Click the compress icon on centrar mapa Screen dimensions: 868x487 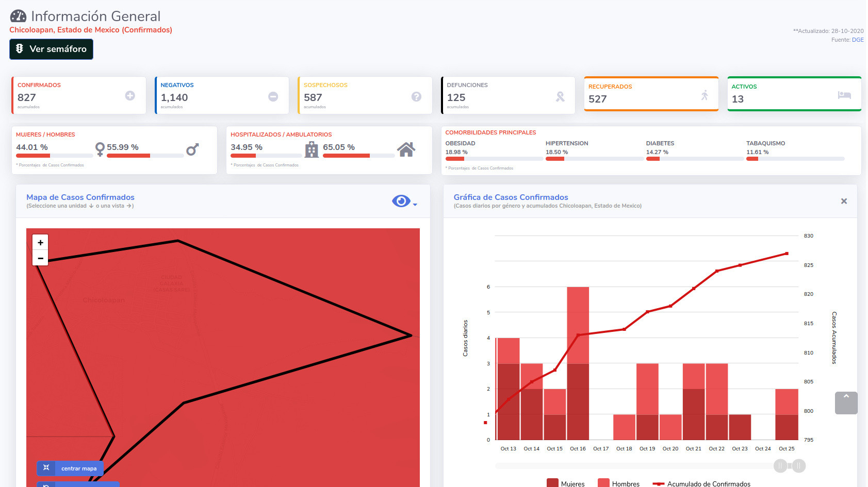[46, 468]
